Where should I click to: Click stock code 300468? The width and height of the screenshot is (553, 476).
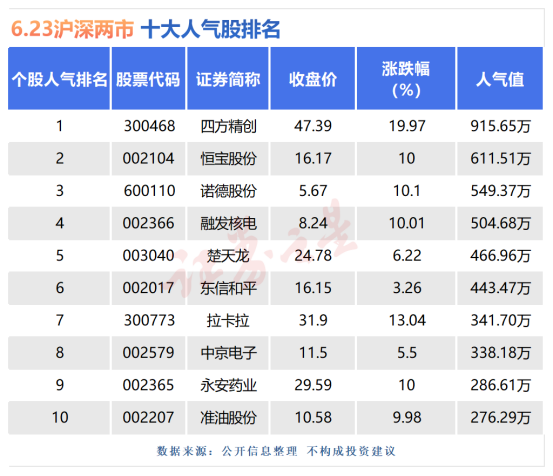(149, 126)
